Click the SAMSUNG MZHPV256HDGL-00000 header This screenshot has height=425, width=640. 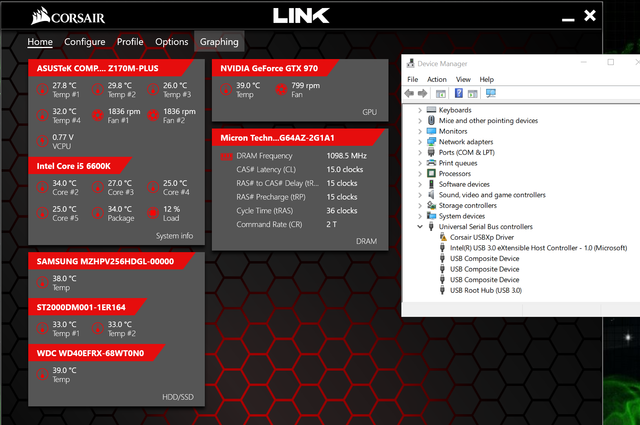109,261
